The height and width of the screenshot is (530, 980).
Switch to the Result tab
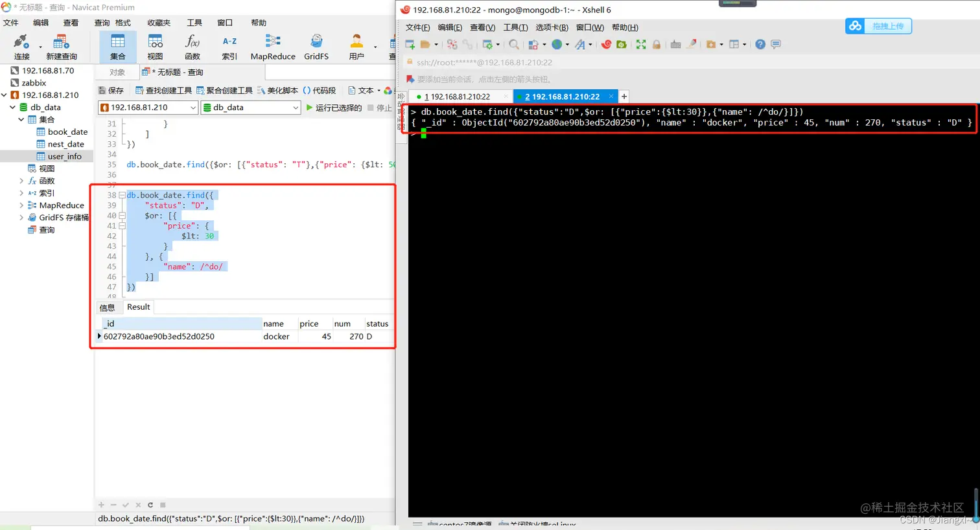[138, 307]
